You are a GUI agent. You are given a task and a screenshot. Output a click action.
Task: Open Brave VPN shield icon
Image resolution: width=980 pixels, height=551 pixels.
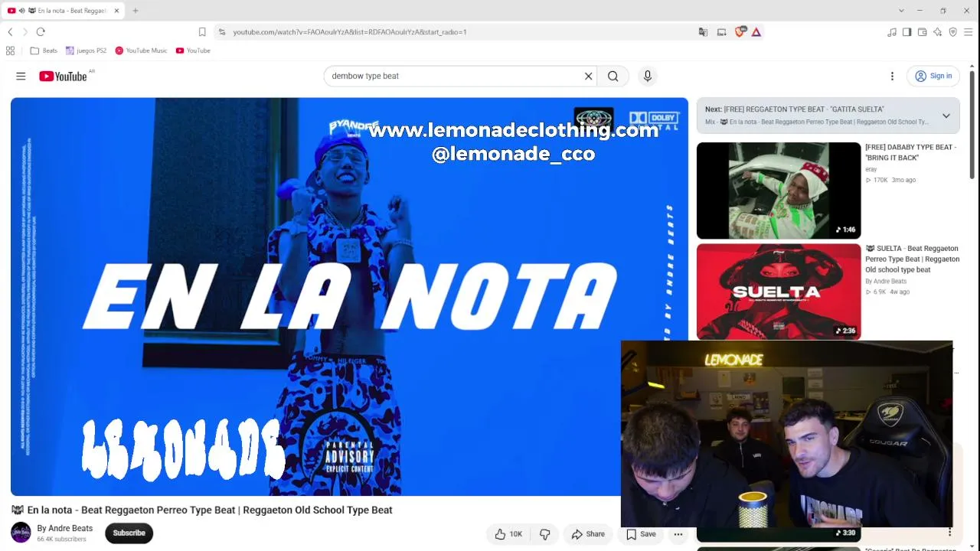[953, 32]
